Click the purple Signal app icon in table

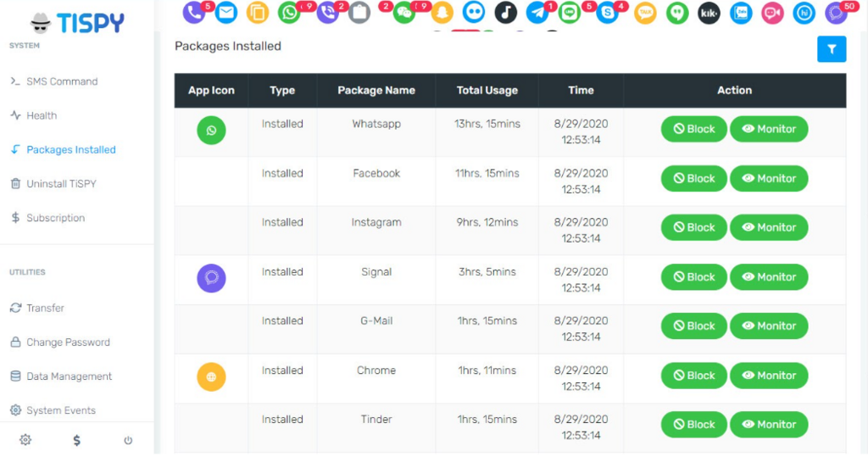click(211, 278)
